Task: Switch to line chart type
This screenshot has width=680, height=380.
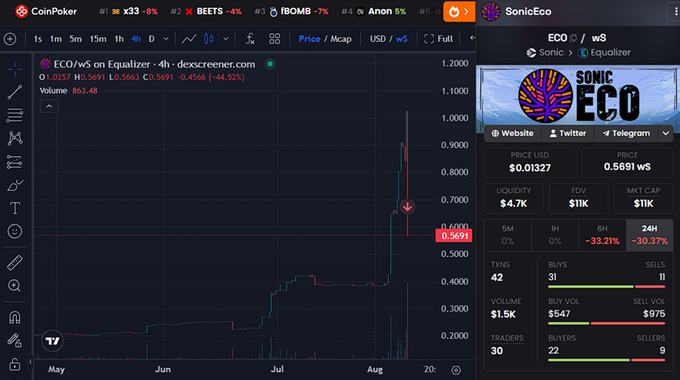Action: pos(189,39)
